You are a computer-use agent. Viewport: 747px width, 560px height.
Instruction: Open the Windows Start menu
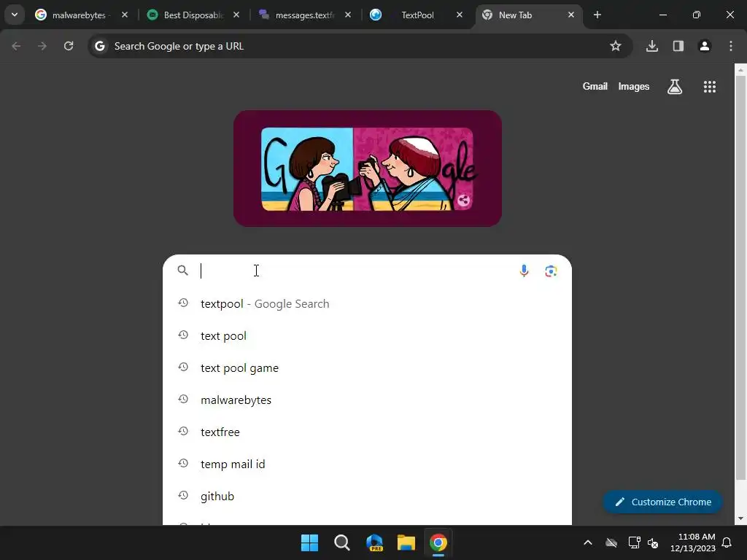coord(309,542)
